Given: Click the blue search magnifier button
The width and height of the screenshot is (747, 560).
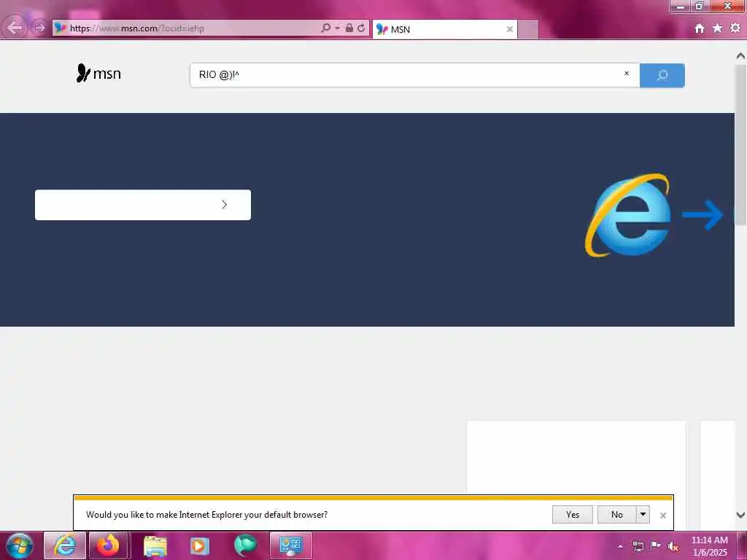Looking at the screenshot, I should click(x=662, y=75).
